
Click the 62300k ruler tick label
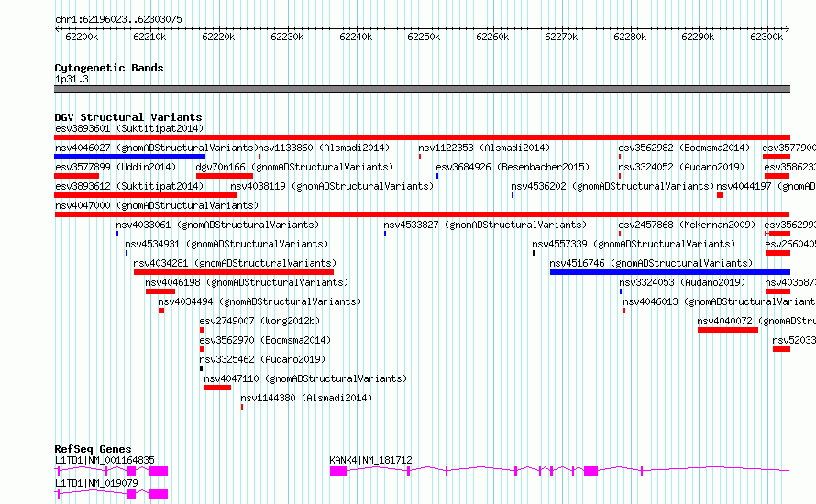point(766,37)
